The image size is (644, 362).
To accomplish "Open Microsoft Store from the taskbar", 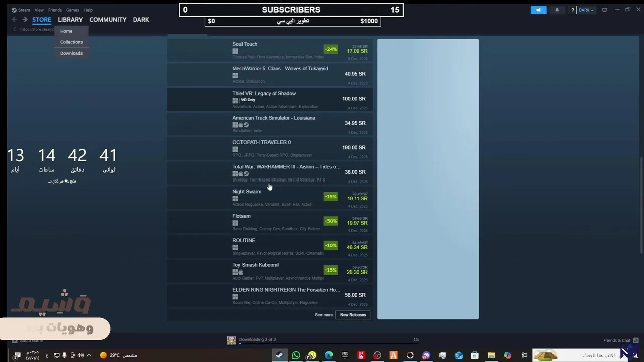I will point(475,355).
